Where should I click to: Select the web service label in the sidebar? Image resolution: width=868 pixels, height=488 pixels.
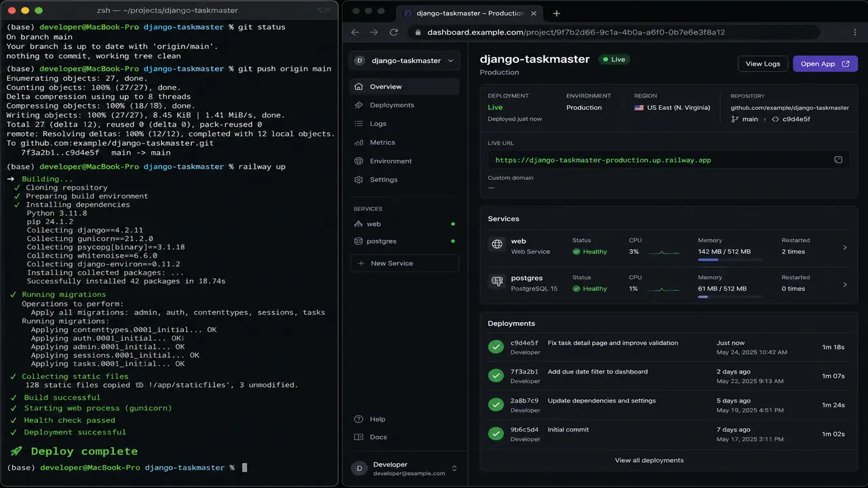(x=374, y=224)
